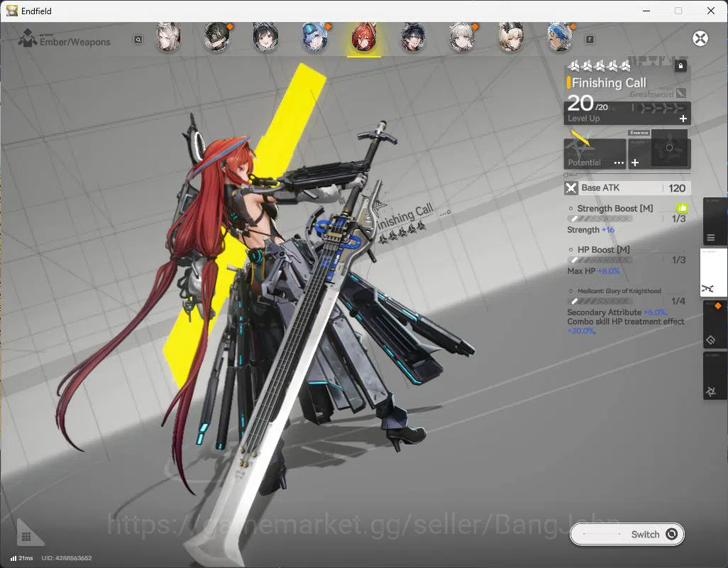
Task: Minimize the Endfield window
Action: click(x=646, y=10)
